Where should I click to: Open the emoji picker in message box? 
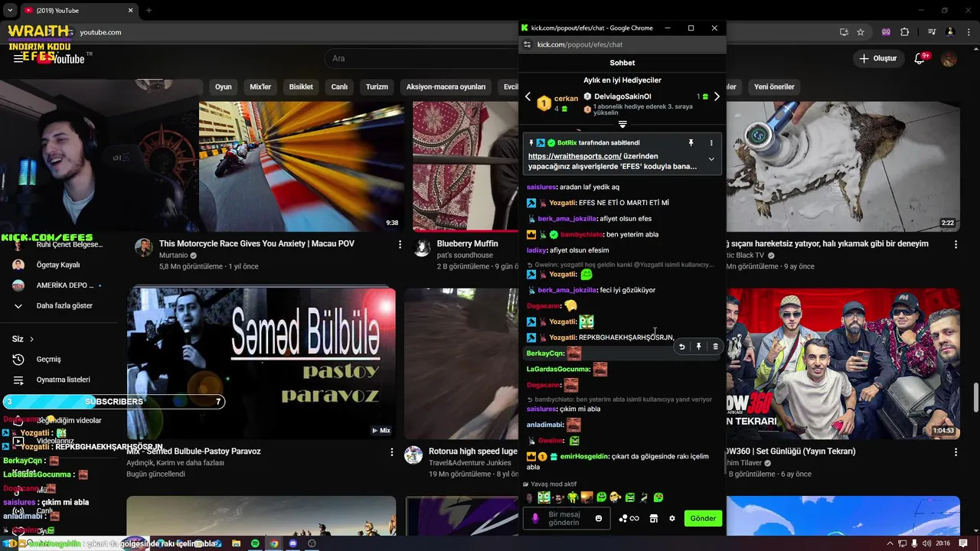[x=599, y=518]
